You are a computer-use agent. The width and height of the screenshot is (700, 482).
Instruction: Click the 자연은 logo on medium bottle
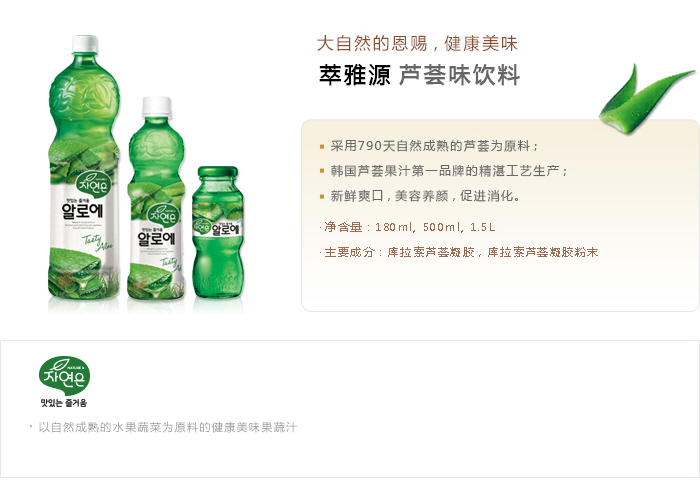[x=164, y=215]
